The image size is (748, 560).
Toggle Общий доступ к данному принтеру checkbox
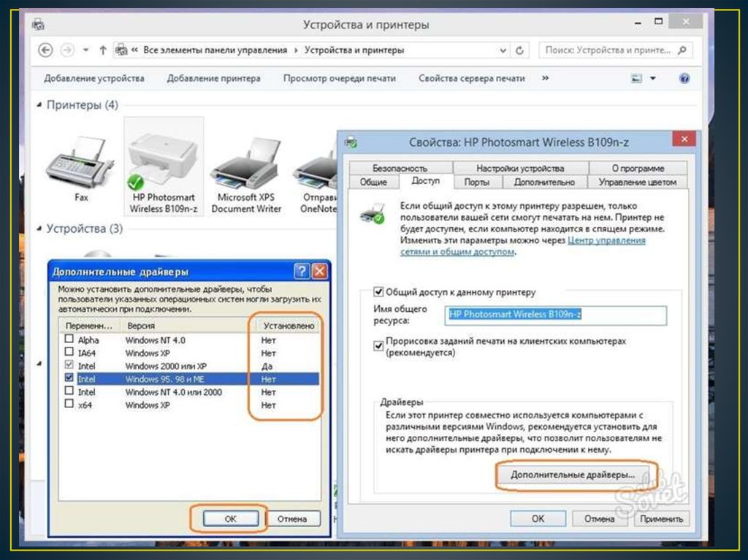[x=378, y=291]
